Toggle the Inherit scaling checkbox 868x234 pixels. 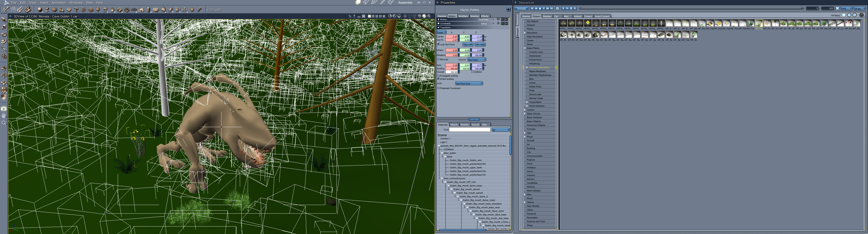point(438,79)
